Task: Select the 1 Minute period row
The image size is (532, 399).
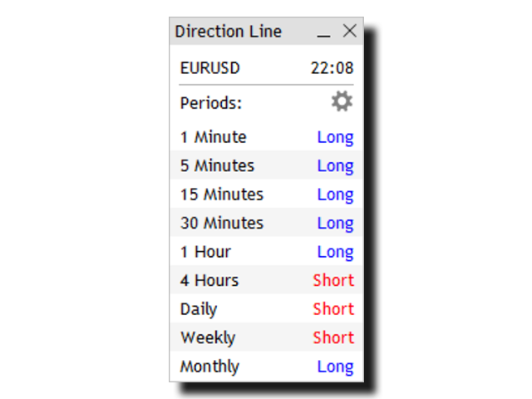Action: (267, 137)
